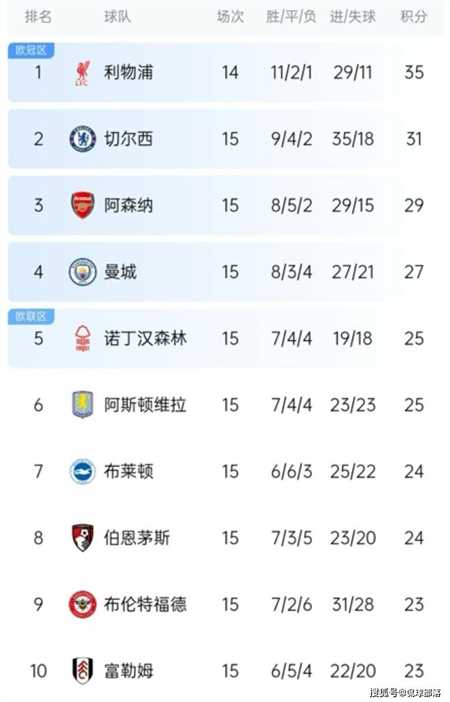Select the 排名 column header
The height and width of the screenshot is (702, 450).
[x=39, y=17]
